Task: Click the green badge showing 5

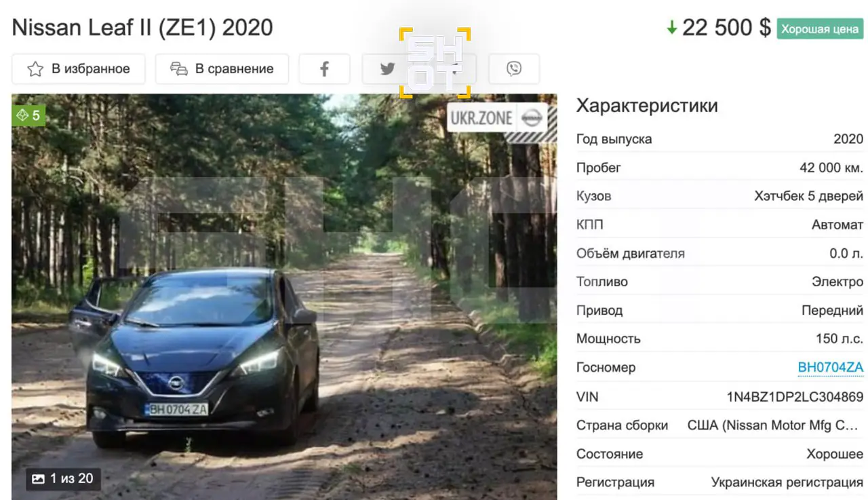Action: 28,115
